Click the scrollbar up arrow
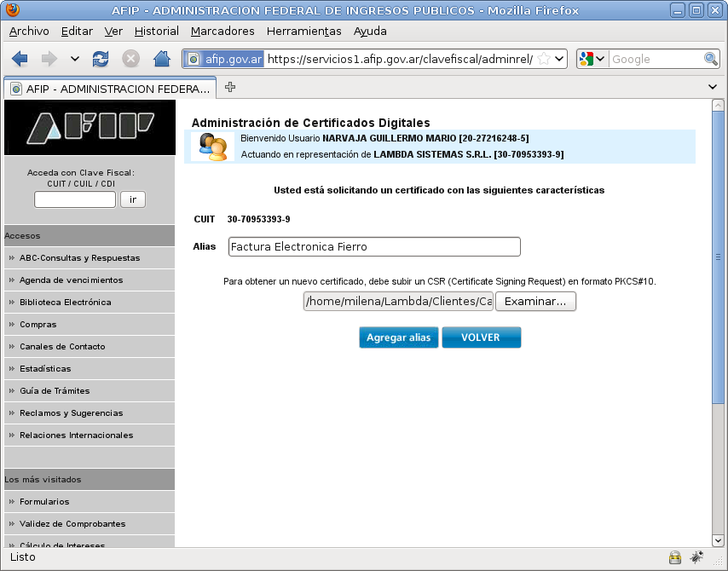This screenshot has height=571, width=728. [x=718, y=106]
